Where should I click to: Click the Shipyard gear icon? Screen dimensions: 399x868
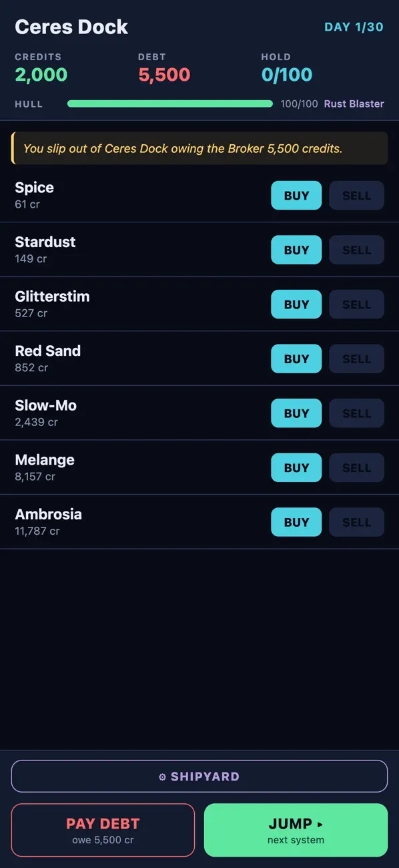coord(162,777)
